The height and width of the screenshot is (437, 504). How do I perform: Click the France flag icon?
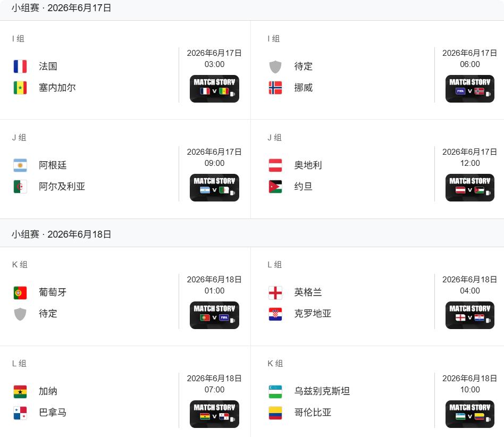click(20, 66)
